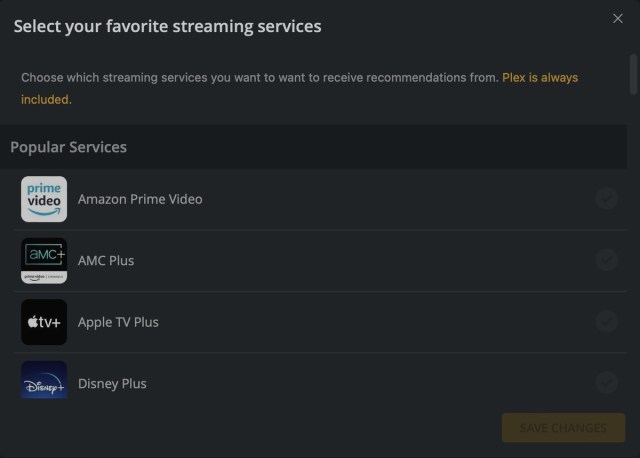640x458 pixels.
Task: Toggle the Apple TV Plus checkmark
Action: coord(607,322)
